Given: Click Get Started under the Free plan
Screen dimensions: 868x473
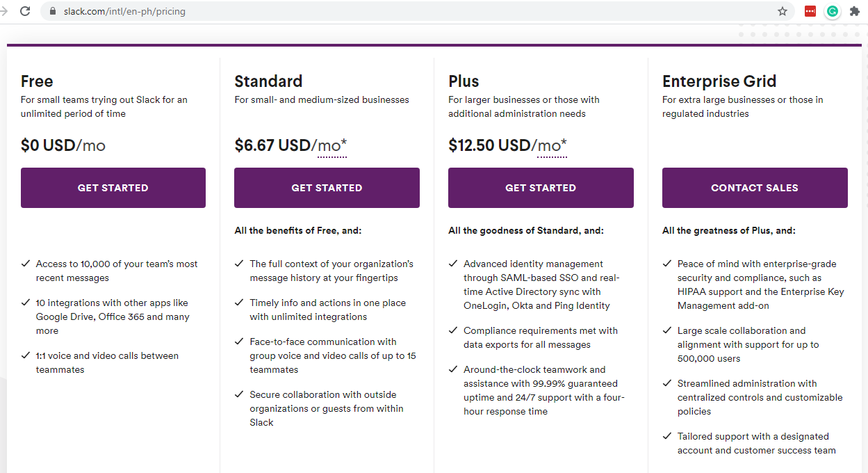Looking at the screenshot, I should (x=113, y=188).
